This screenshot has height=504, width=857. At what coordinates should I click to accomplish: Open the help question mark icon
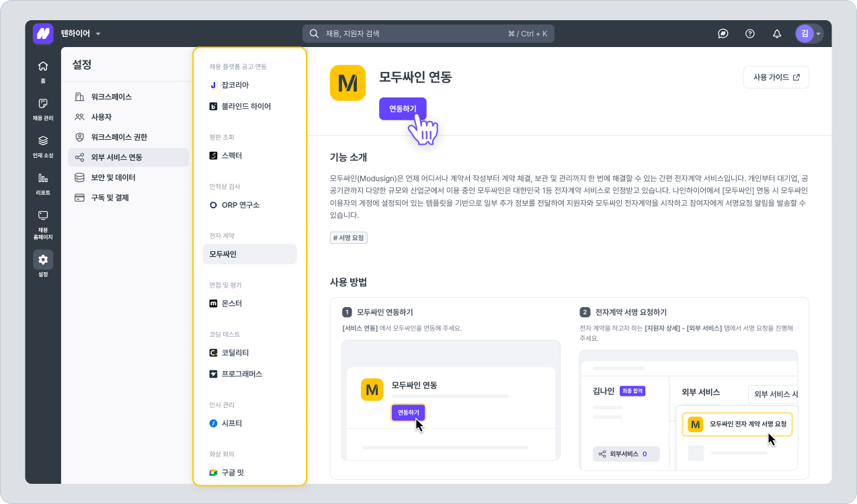pos(750,34)
